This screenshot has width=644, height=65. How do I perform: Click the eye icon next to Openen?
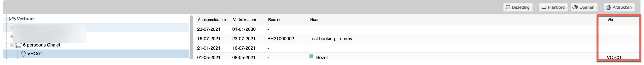(575, 7)
